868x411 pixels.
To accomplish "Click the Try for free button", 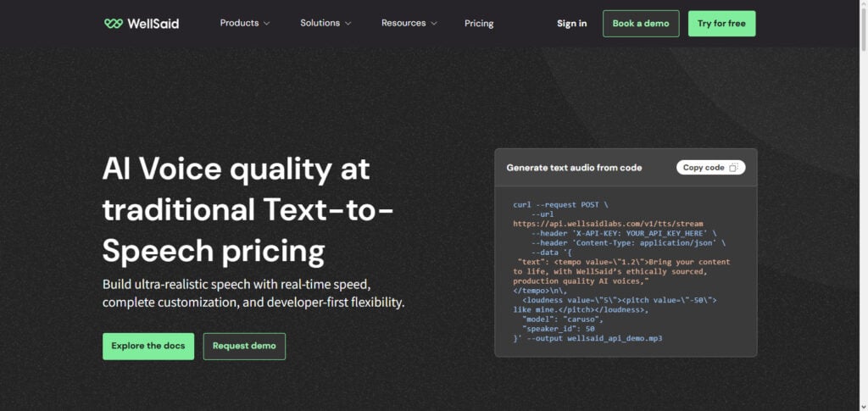I will pos(721,23).
